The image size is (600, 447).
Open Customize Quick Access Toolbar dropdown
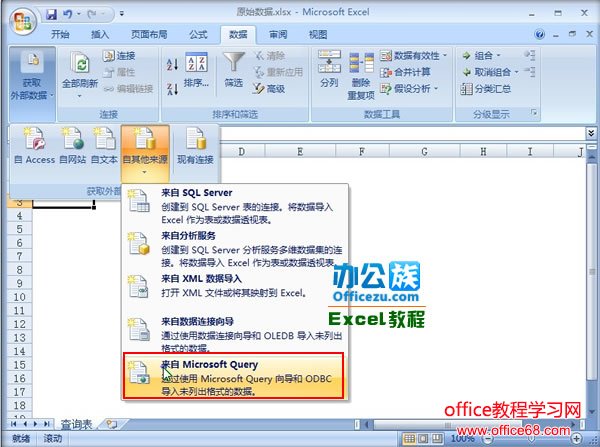(x=122, y=14)
